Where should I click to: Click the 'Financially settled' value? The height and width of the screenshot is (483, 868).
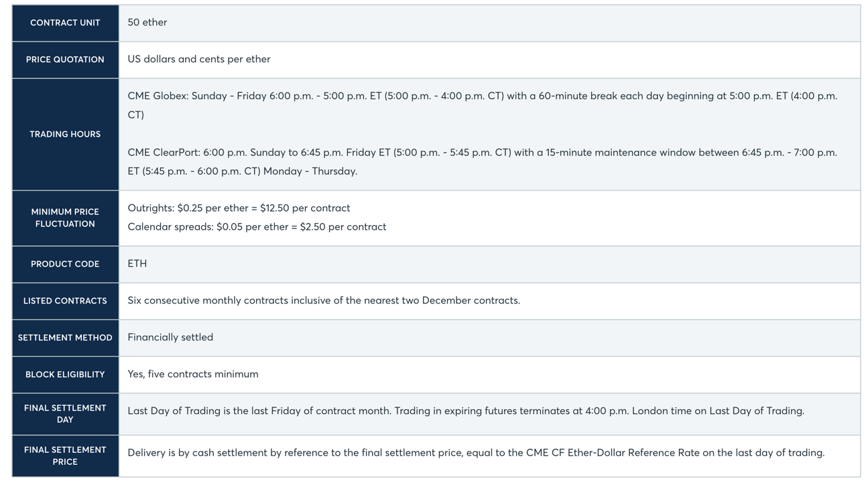coord(170,337)
